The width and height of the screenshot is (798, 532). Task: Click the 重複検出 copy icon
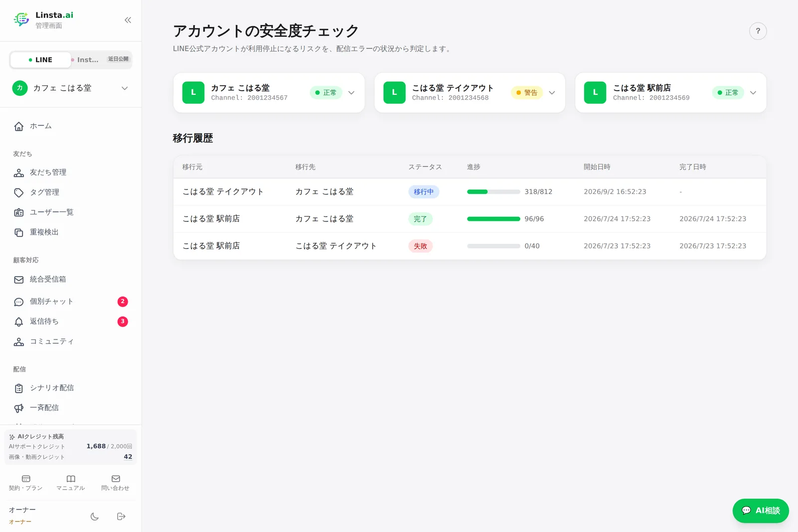click(x=19, y=232)
